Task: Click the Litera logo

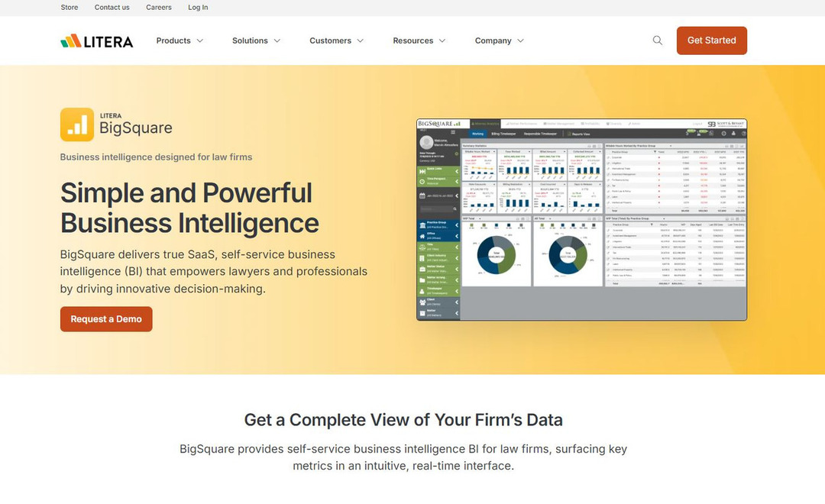Action: 97,41
